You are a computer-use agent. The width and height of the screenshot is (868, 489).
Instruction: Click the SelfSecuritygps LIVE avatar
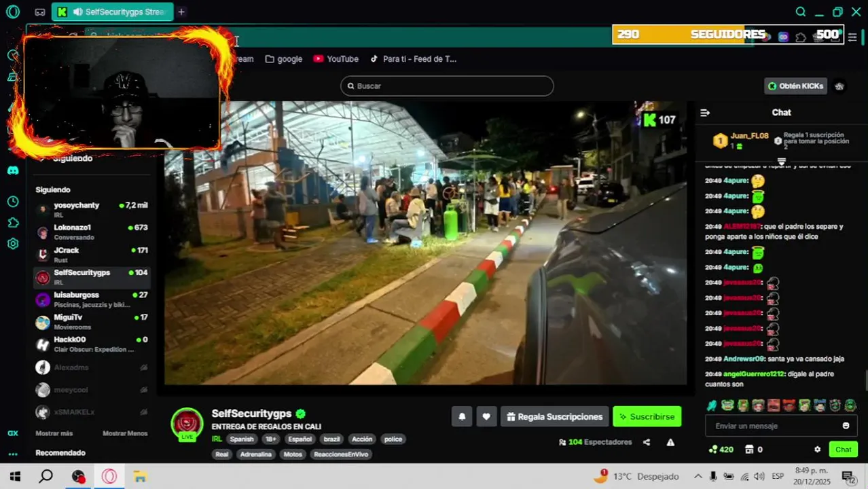click(x=187, y=424)
